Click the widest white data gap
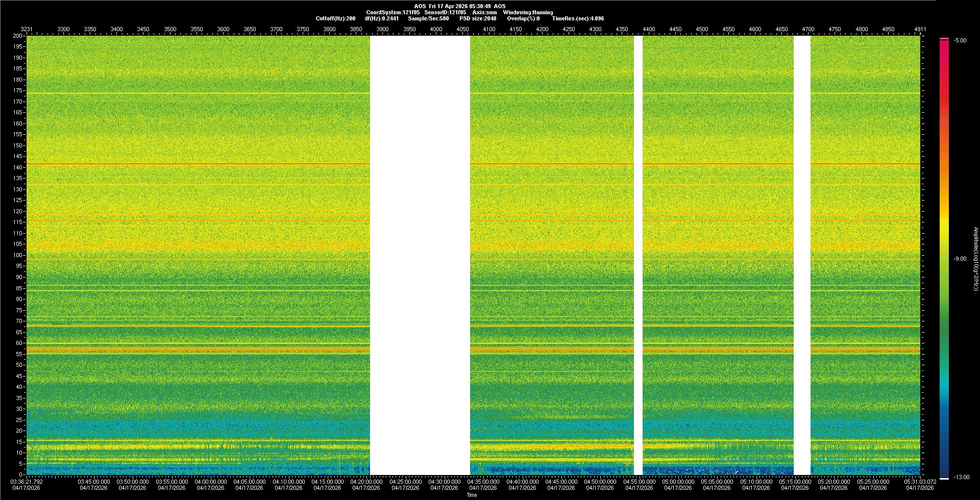Image resolution: width=980 pixels, height=500 pixels. coord(420,255)
